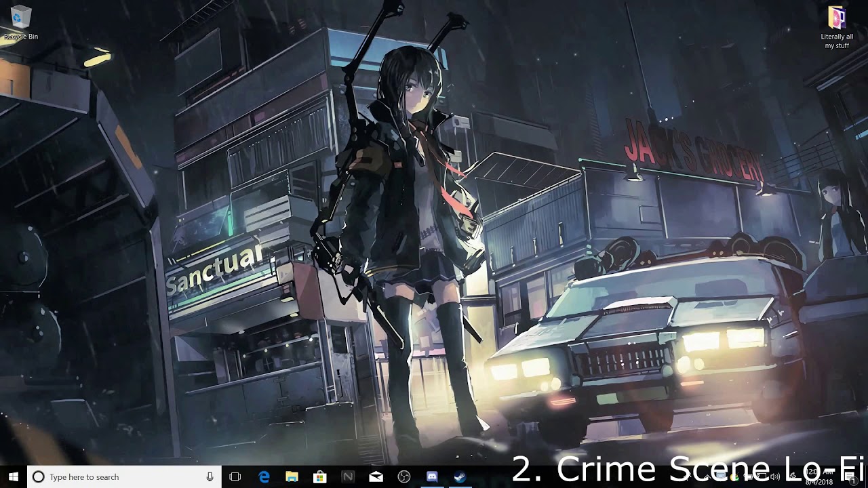Open Task View from the taskbar
The image size is (868, 488).
[x=235, y=477]
